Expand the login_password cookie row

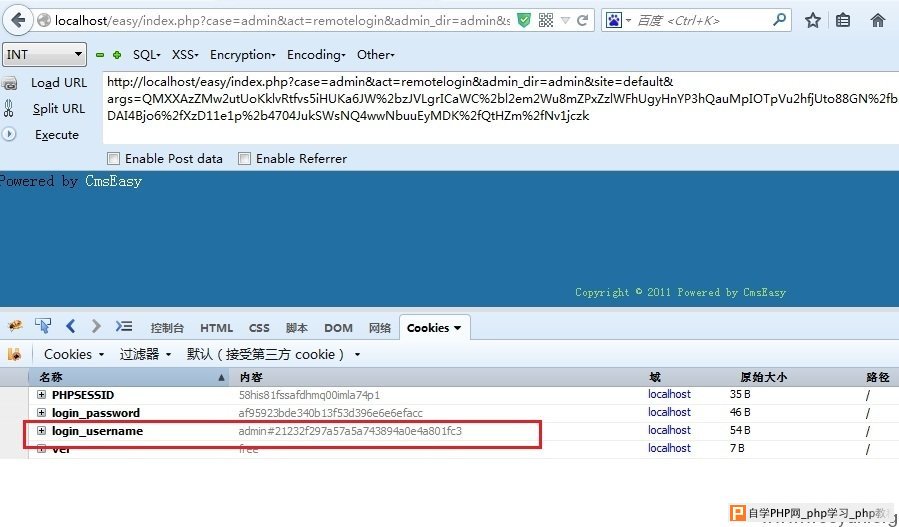click(x=41, y=412)
